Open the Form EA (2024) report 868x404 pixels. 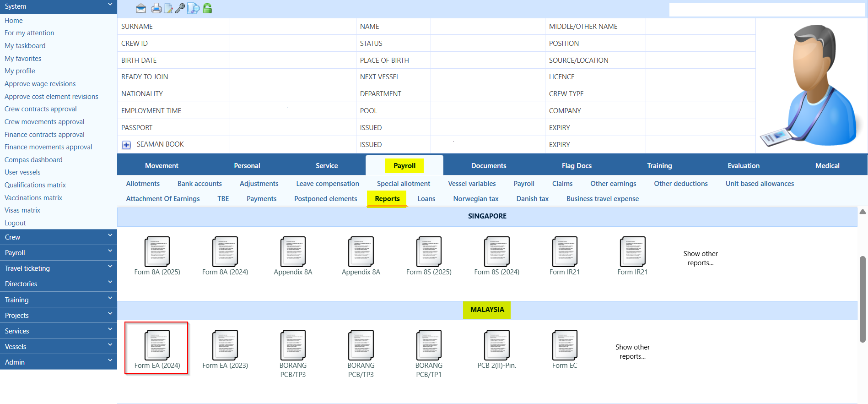(157, 348)
